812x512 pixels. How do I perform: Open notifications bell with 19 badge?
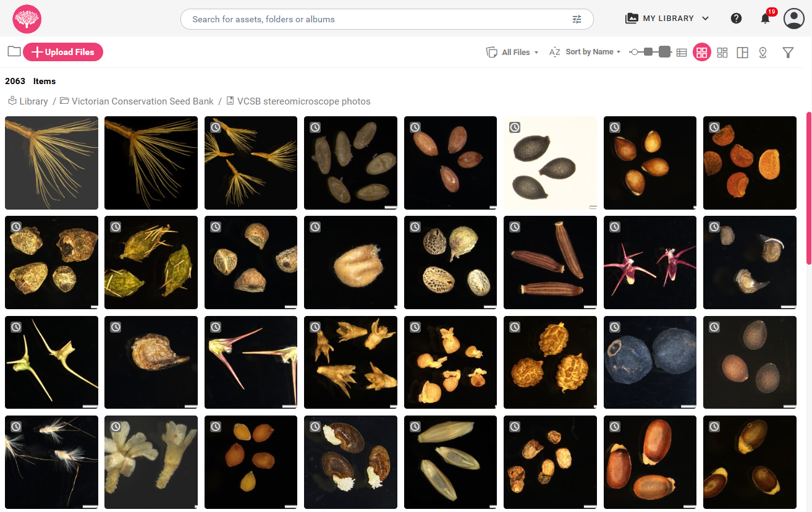[x=765, y=19]
